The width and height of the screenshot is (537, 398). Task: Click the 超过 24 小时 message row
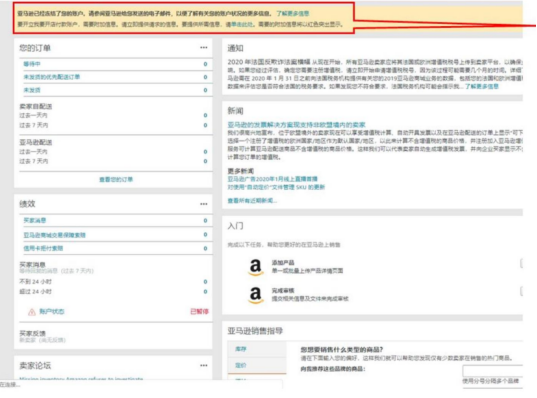point(113,291)
